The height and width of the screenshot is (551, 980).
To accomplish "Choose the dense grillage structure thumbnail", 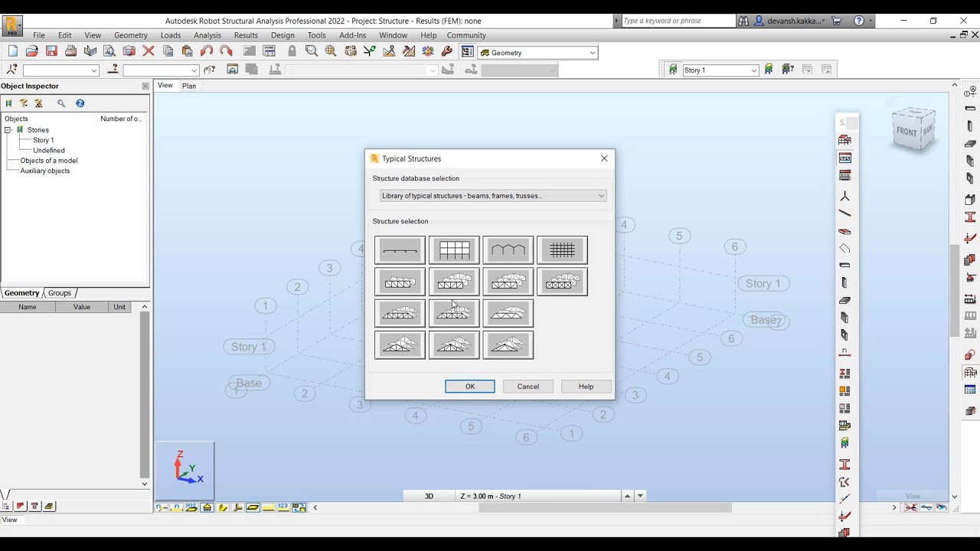I will (562, 250).
